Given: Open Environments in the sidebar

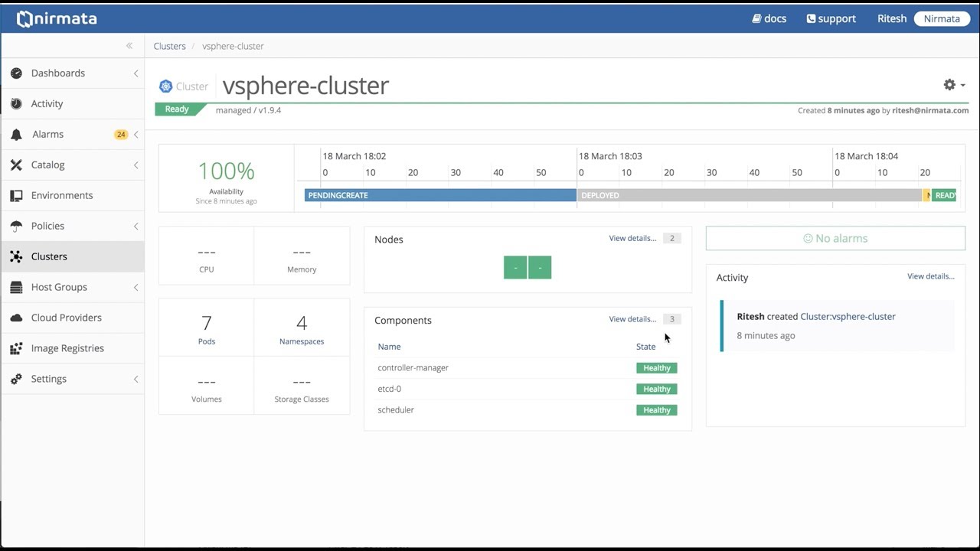Looking at the screenshot, I should [72, 196].
